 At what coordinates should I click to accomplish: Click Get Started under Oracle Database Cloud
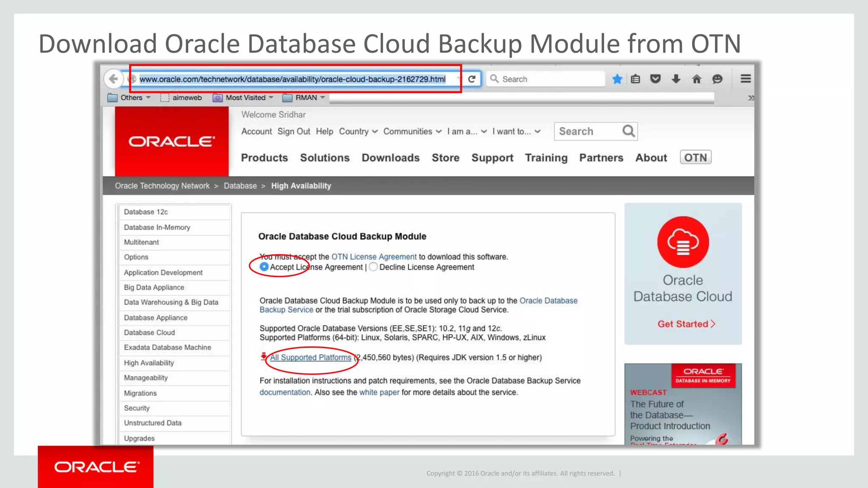coord(686,324)
